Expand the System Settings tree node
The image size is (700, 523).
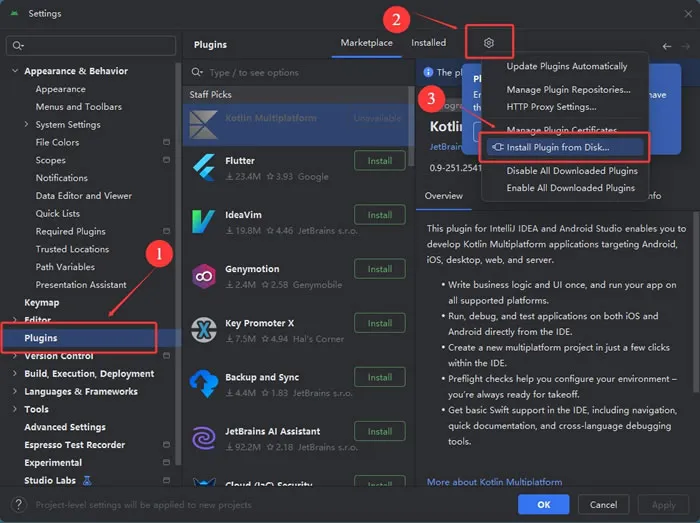coord(26,125)
